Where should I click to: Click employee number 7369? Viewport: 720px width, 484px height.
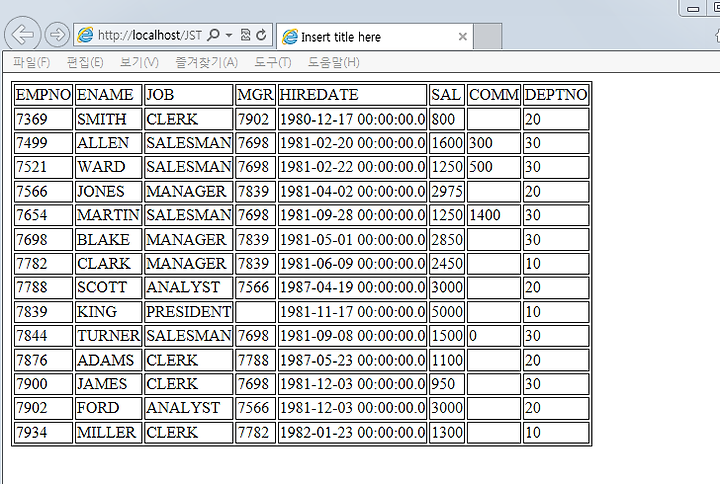point(32,119)
